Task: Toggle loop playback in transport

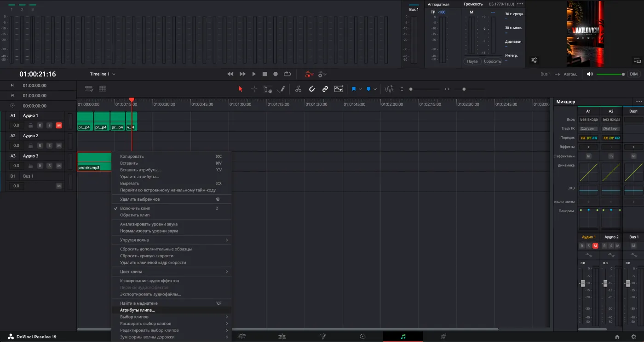Action: [x=287, y=74]
